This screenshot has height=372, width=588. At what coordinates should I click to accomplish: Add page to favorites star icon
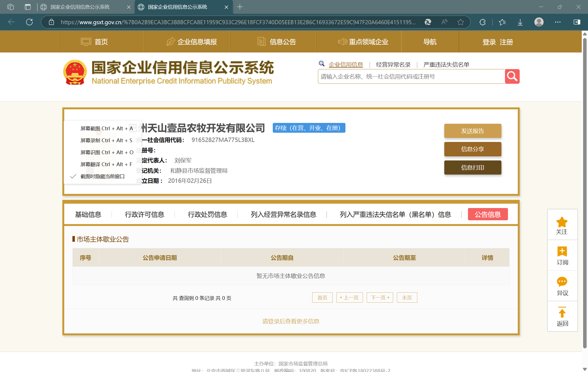point(461,22)
